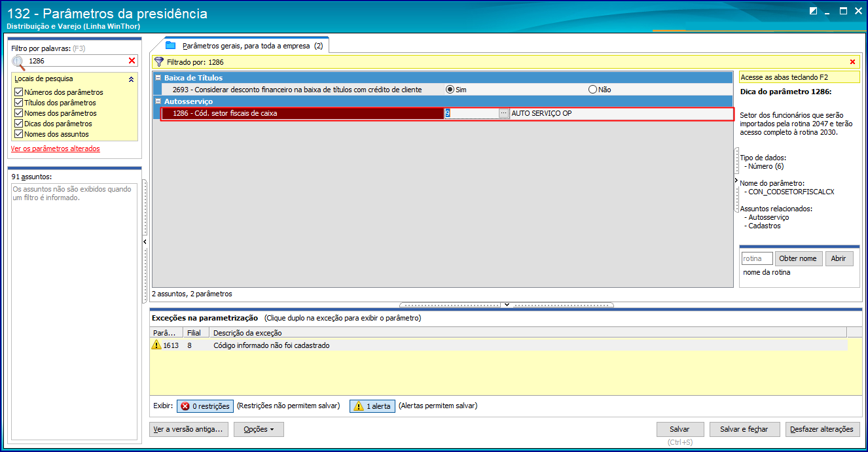
Task: Open the 'Opções' dropdown button
Action: click(259, 429)
